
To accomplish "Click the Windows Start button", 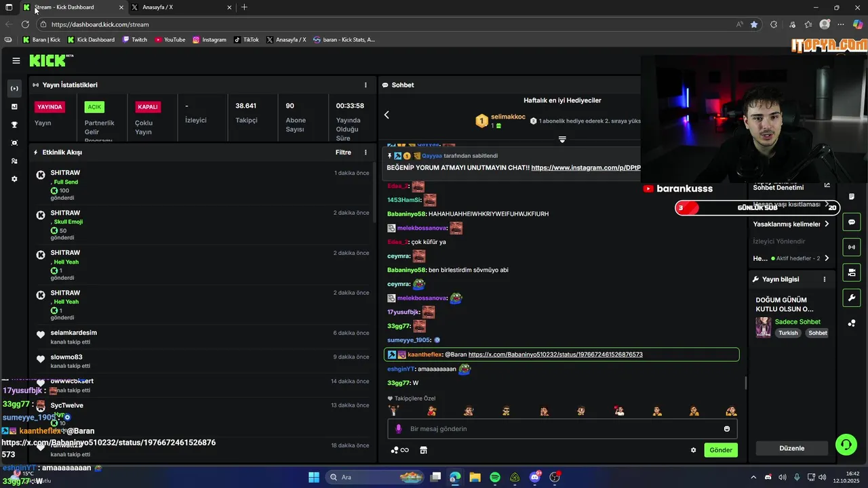I will (x=314, y=477).
